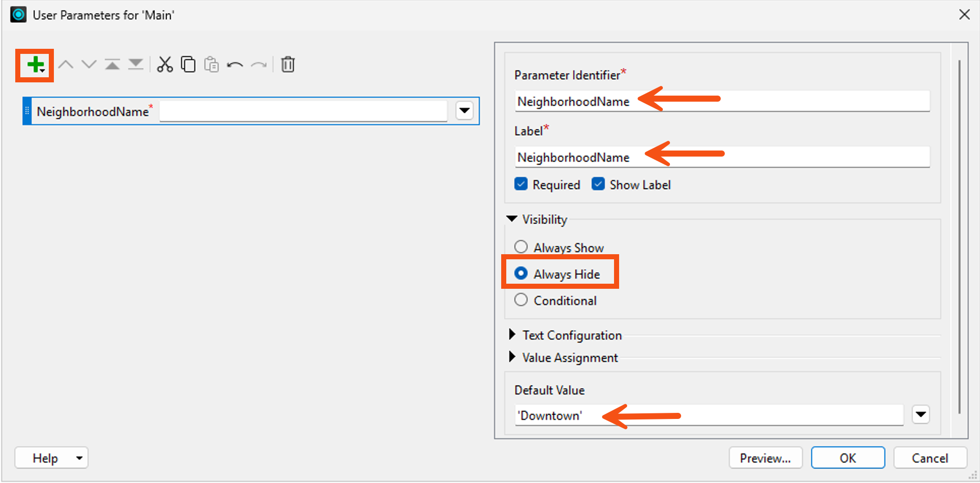Click the green plus add parameter icon

[x=35, y=65]
